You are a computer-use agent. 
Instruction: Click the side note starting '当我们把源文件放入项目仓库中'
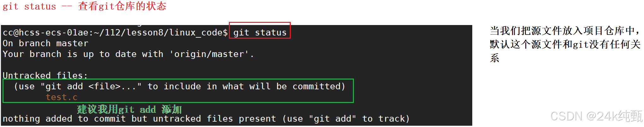[x=565, y=31]
